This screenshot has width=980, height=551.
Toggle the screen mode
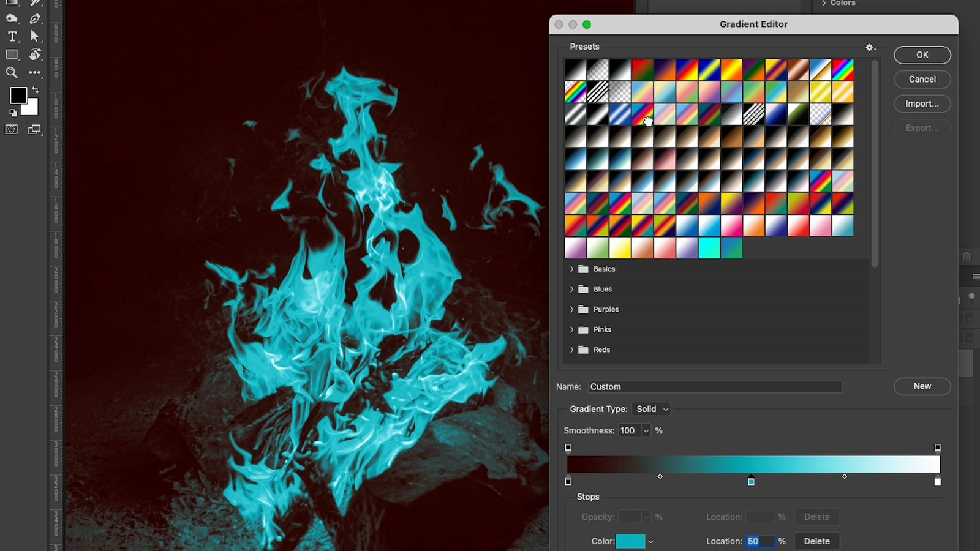click(35, 129)
